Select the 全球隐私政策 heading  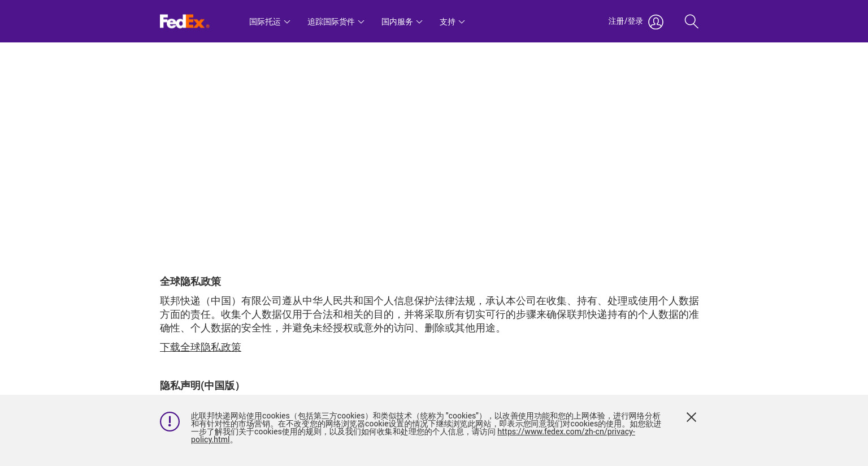click(x=190, y=282)
